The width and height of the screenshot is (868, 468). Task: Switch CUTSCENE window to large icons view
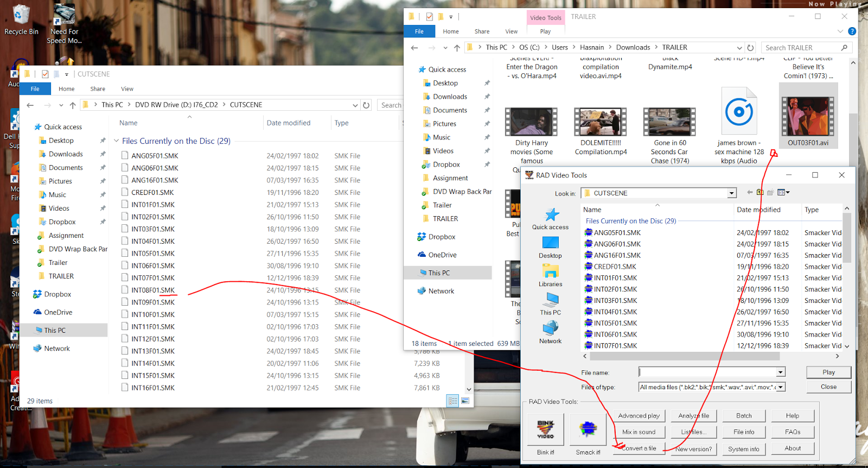[465, 401]
